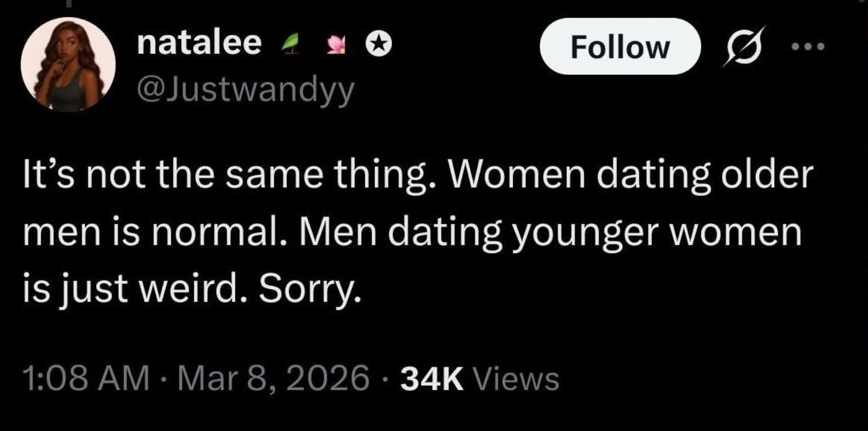Click the word Views in post footer

(517, 379)
